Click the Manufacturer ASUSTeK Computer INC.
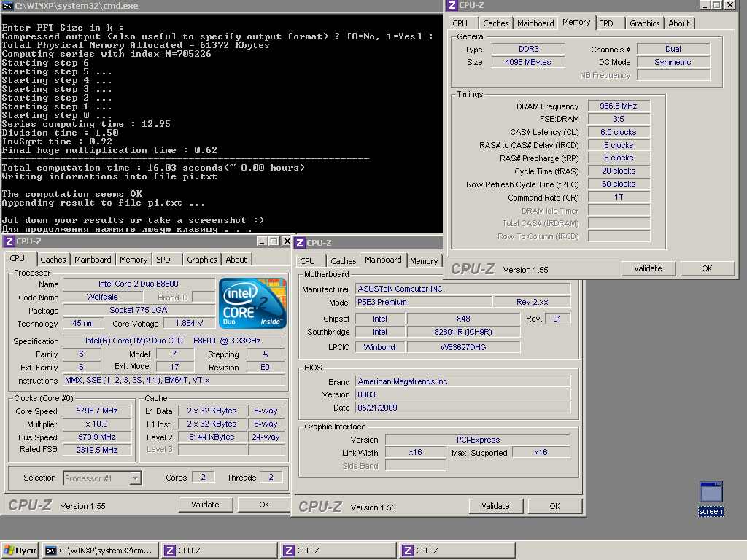 [463, 289]
